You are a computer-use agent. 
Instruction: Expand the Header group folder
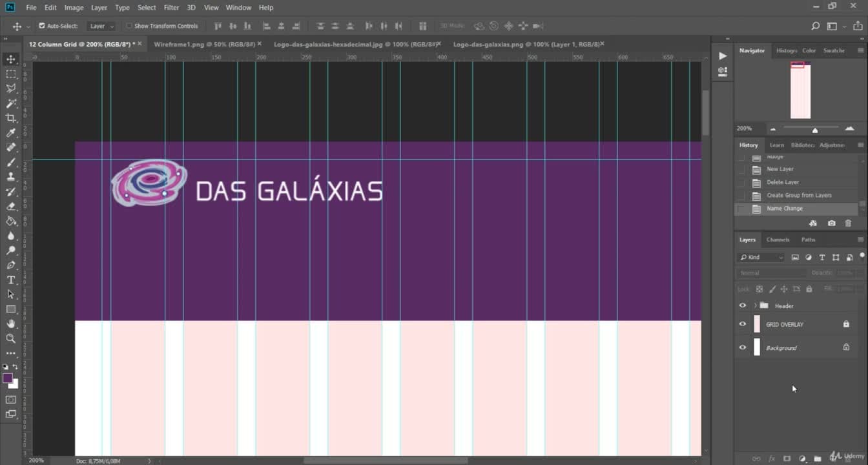coord(755,305)
